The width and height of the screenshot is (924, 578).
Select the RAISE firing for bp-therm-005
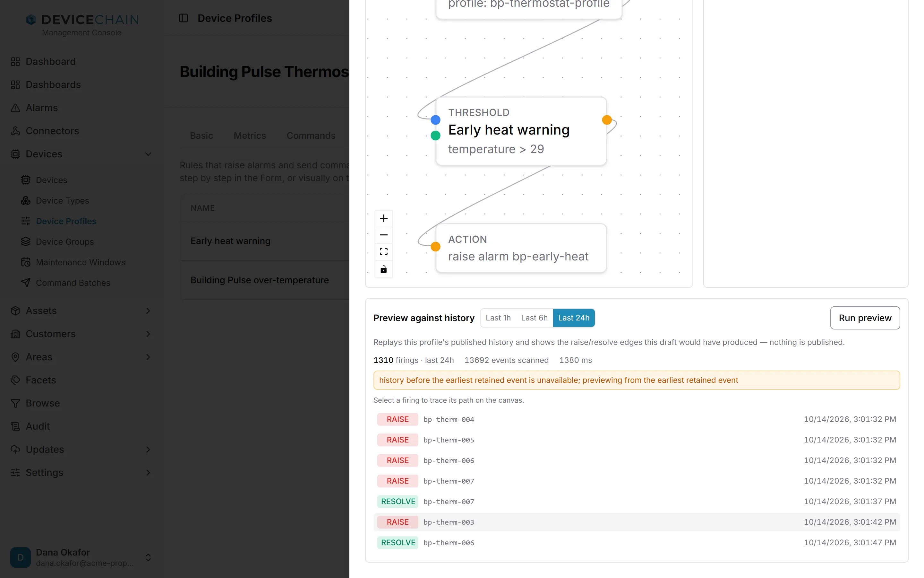[637, 440]
